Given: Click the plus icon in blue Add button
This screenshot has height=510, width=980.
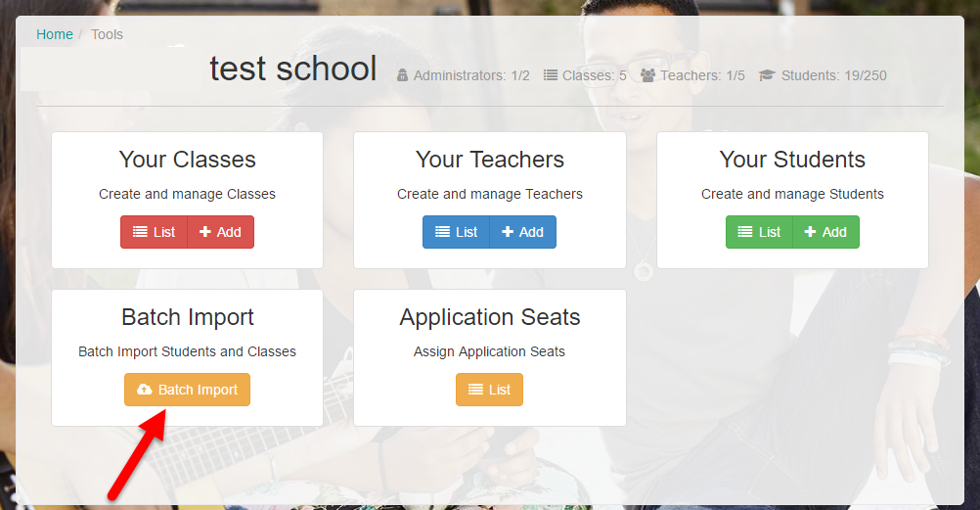Looking at the screenshot, I should [508, 232].
